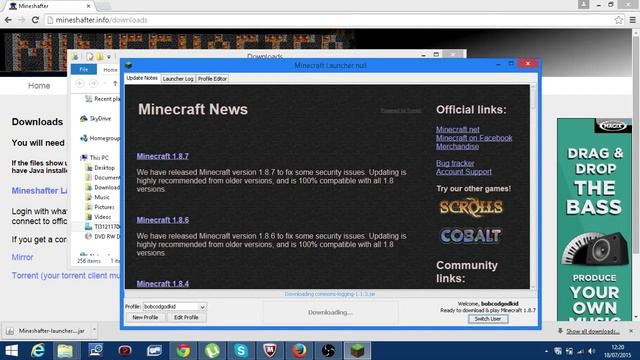
Task: Click Explorer's forward navigation arrow
Action: click(x=93, y=83)
